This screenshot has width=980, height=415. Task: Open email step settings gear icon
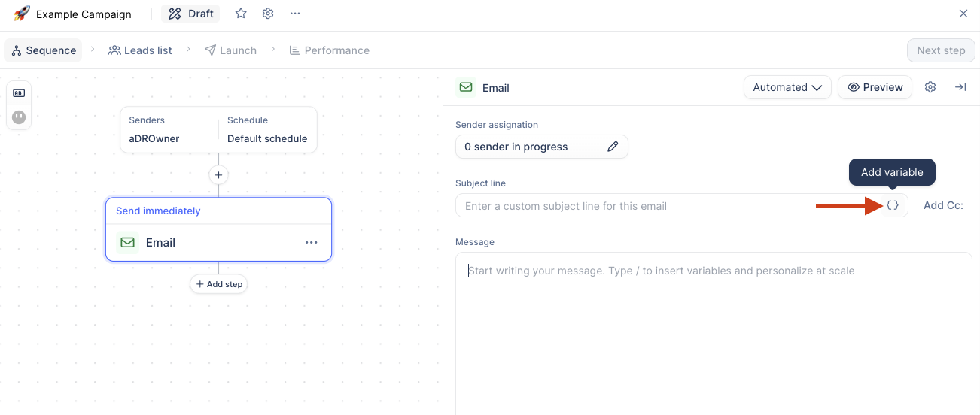coord(930,87)
